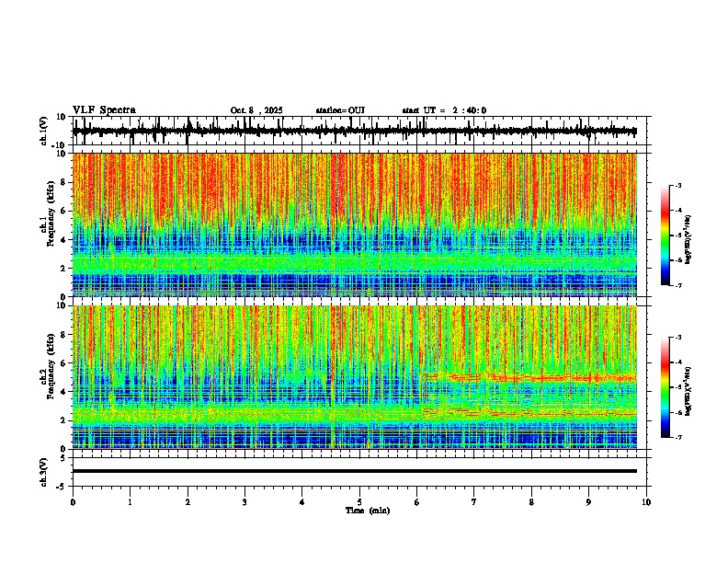Select the date text "Oct. 8 , 2025"
728x563 pixels.
[x=256, y=110]
